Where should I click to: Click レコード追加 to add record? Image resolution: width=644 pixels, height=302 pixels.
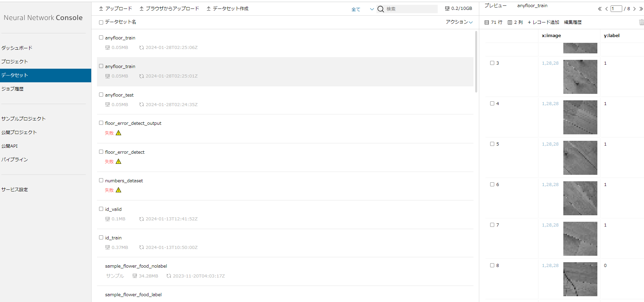(543, 22)
